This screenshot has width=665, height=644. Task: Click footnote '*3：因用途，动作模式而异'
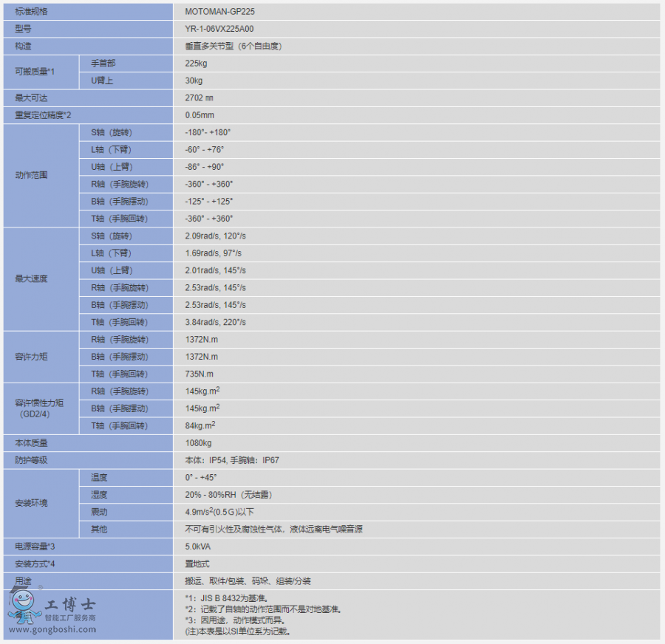pyautogui.click(x=235, y=620)
